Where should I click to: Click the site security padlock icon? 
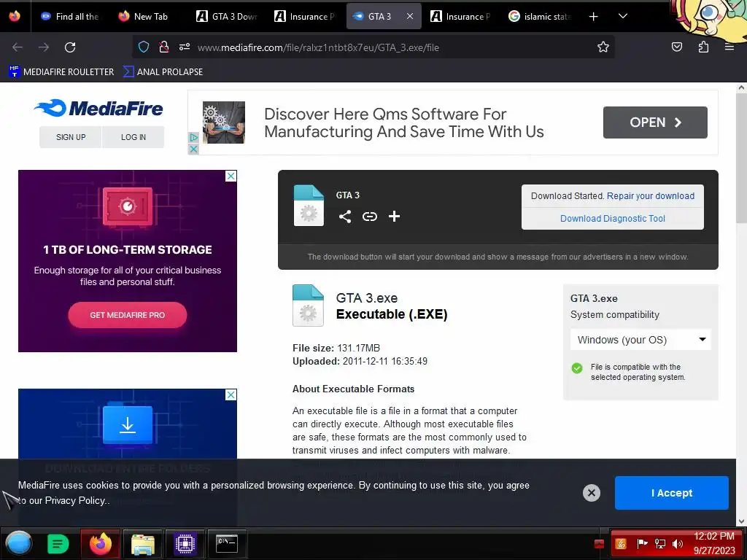tap(164, 47)
